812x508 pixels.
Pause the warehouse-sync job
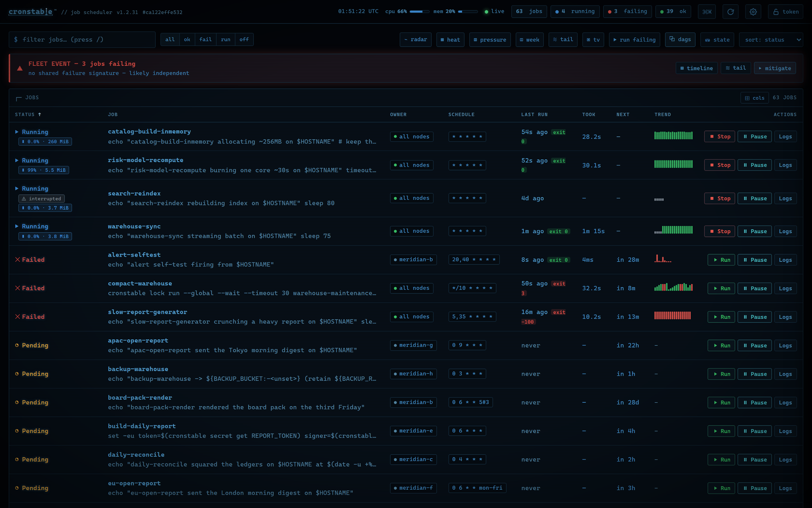tap(755, 232)
